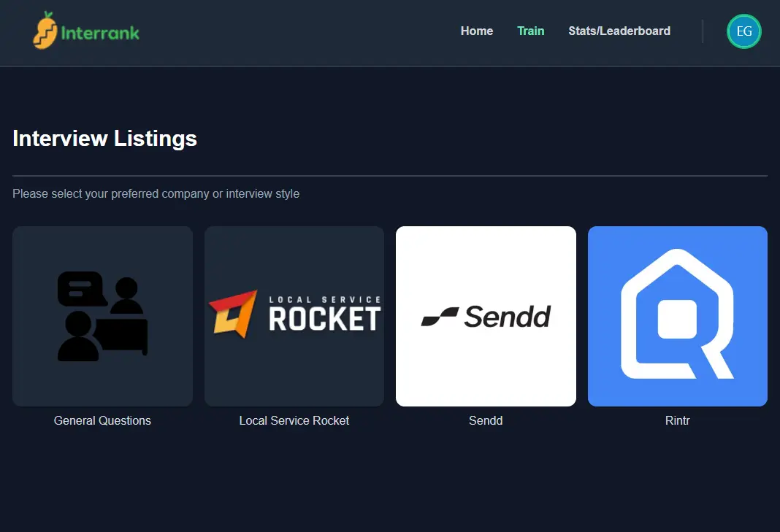Image resolution: width=780 pixels, height=532 pixels.
Task: Click the Rintr caption below the card
Action: click(x=677, y=420)
